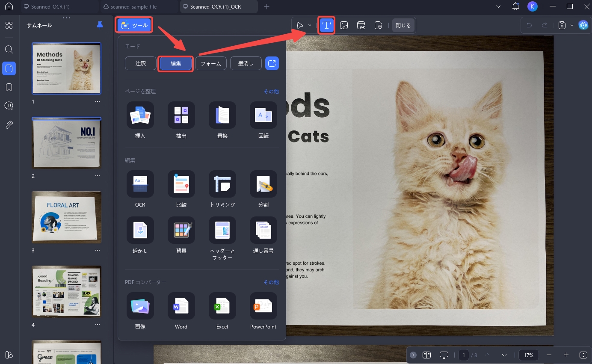This screenshot has height=364, width=592.
Task: Select page 3 FLORAL ART thumbnail
Action: click(x=67, y=217)
